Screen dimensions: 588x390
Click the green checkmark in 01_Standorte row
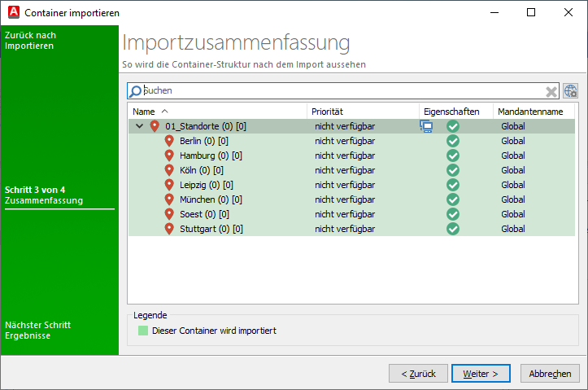point(453,126)
